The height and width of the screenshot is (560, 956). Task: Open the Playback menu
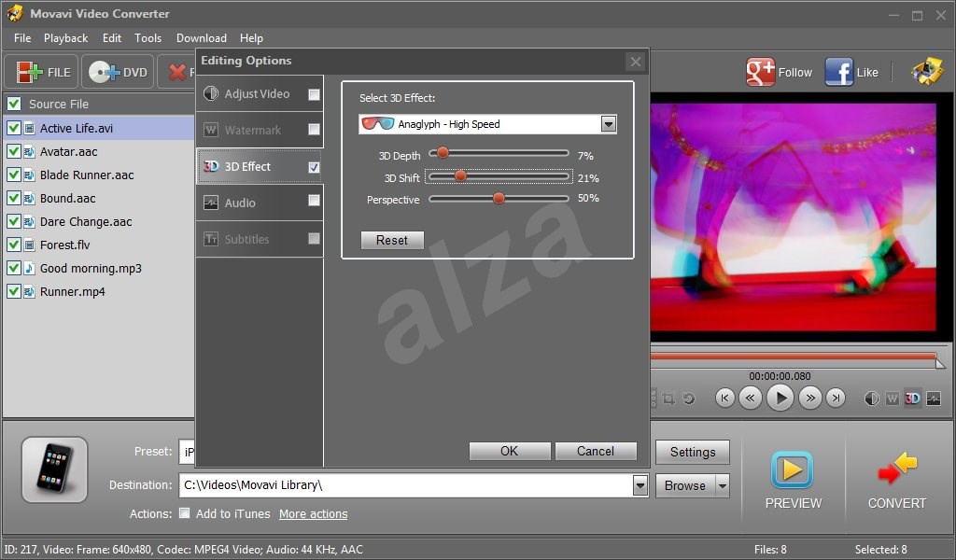(x=66, y=37)
